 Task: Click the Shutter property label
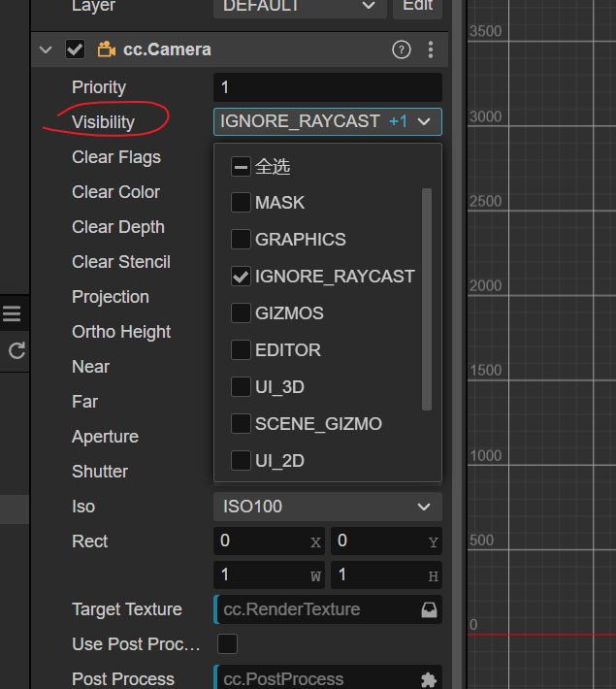point(100,472)
